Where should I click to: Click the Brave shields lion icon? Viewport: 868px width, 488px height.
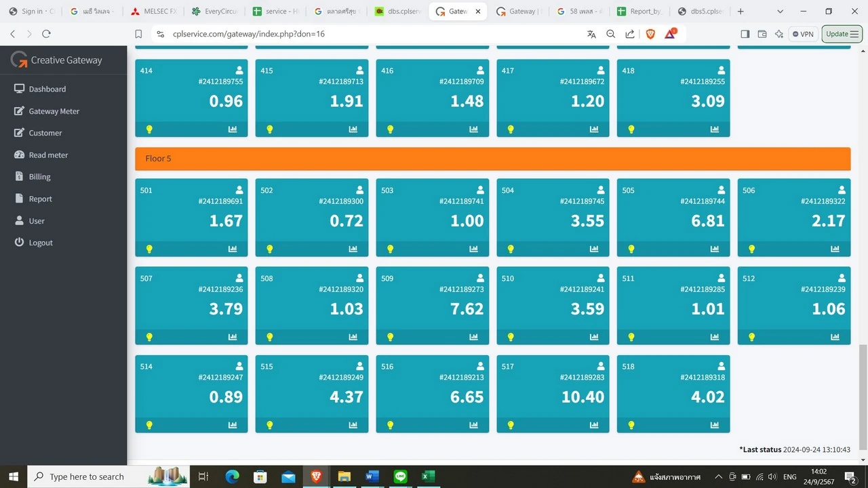pyautogui.click(x=650, y=34)
